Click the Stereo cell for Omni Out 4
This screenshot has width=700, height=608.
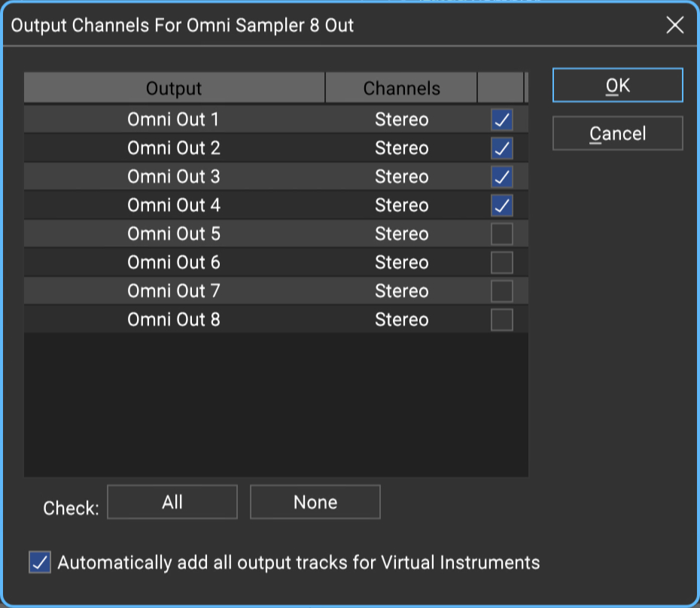(402, 205)
